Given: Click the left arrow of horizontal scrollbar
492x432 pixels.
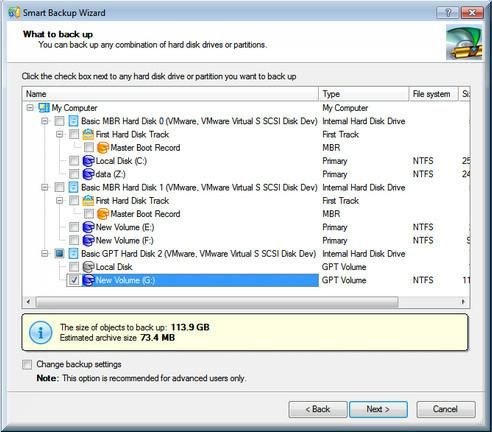Looking at the screenshot, I should [28, 302].
